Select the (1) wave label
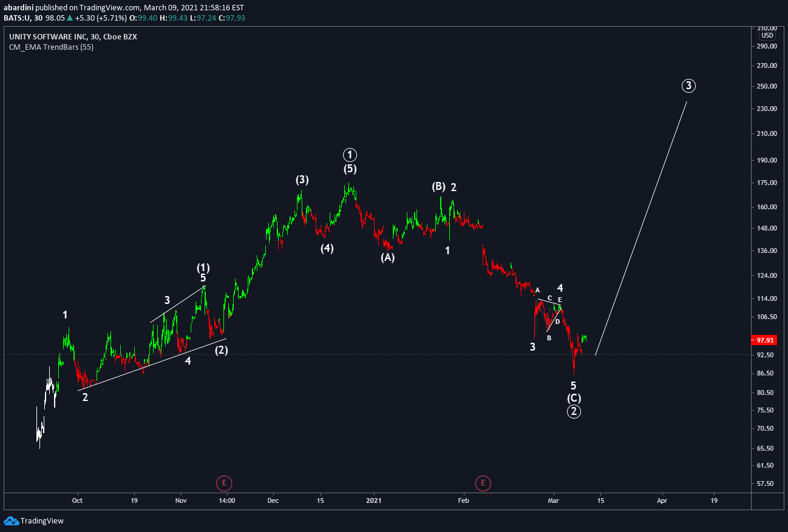788x532 pixels. (x=203, y=267)
